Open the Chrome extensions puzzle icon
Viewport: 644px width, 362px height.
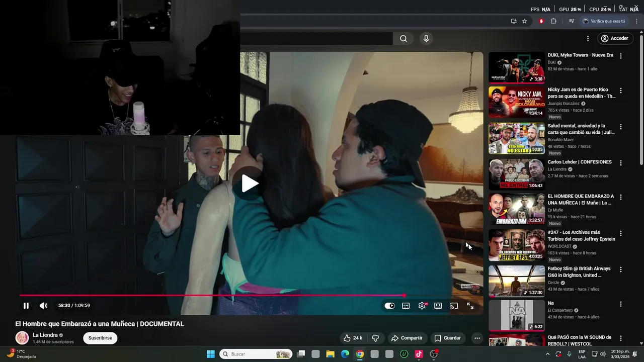(x=553, y=21)
